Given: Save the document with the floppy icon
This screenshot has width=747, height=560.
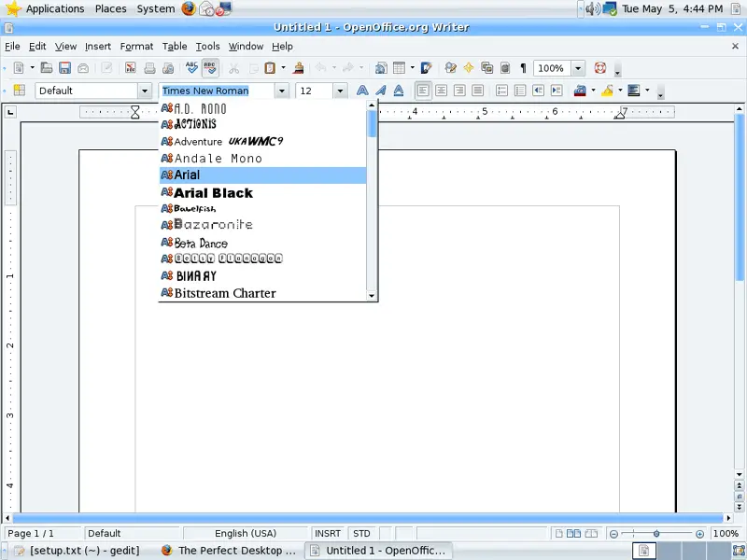Looking at the screenshot, I should (64, 68).
